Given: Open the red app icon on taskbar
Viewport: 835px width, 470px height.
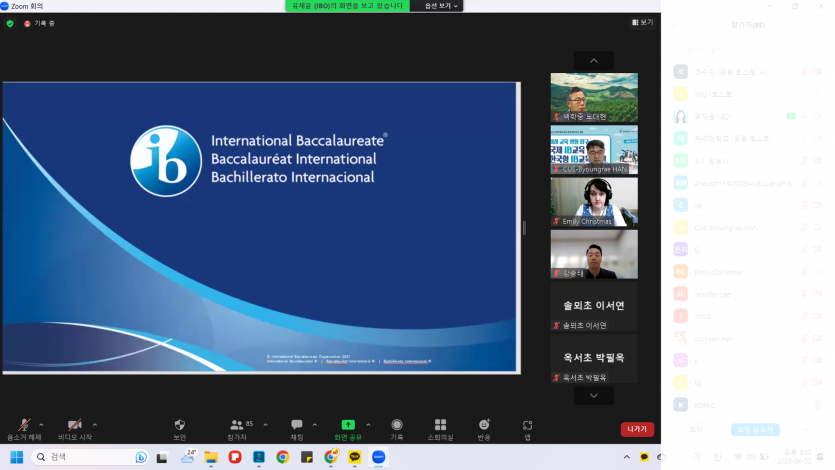Looking at the screenshot, I should [235, 457].
